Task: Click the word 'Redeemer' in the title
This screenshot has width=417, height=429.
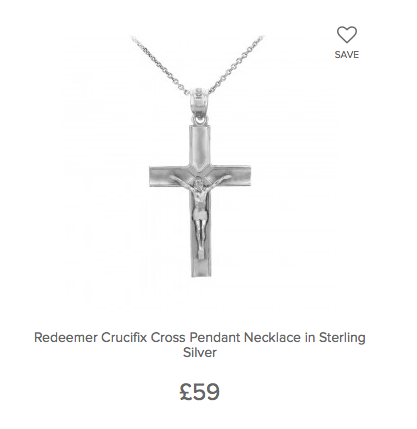Action: point(66,338)
